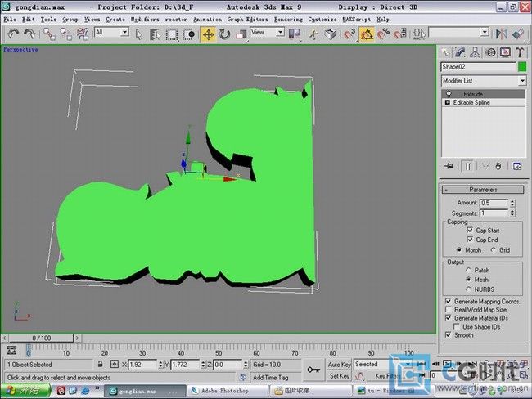Select the Bind to Space Warp tool
This screenshot has height=399, width=532.
coord(83,34)
